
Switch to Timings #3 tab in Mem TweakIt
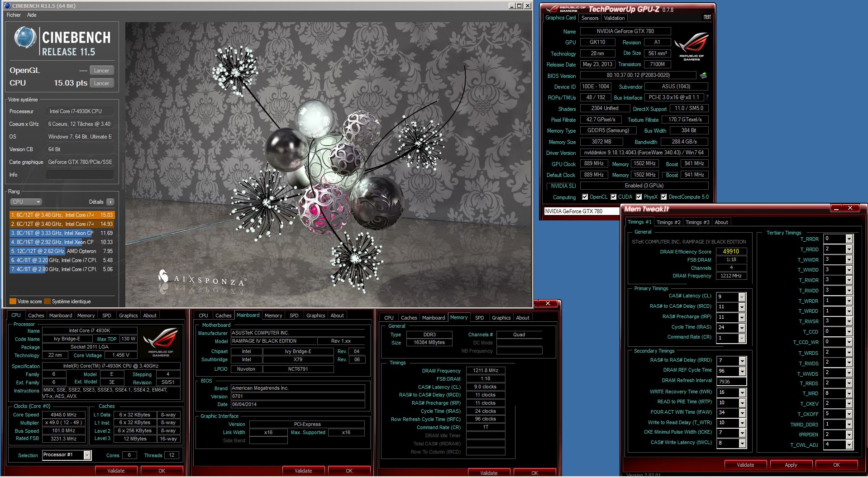[x=697, y=222]
